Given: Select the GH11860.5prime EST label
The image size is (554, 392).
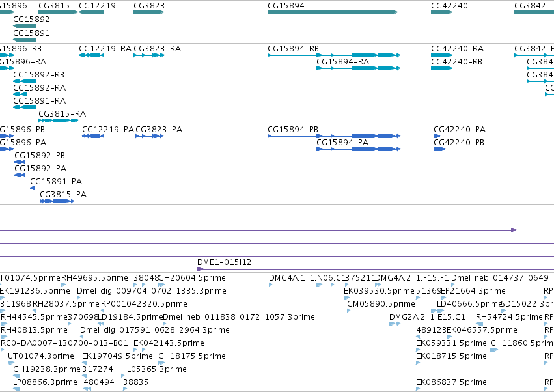Looking at the screenshot, I should point(522,343).
